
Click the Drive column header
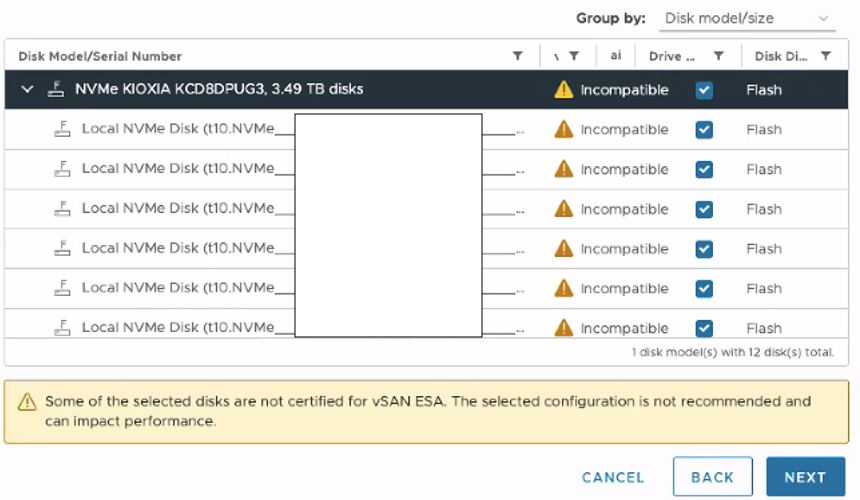(x=671, y=56)
